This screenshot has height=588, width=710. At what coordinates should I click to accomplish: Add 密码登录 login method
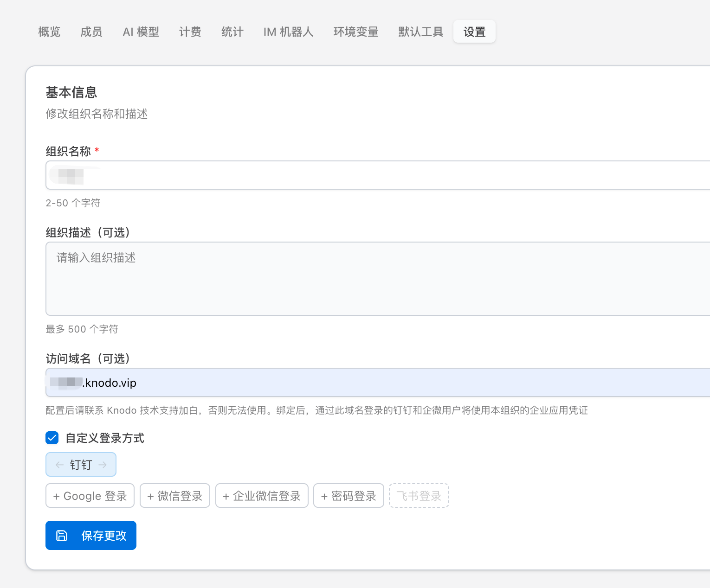click(349, 496)
